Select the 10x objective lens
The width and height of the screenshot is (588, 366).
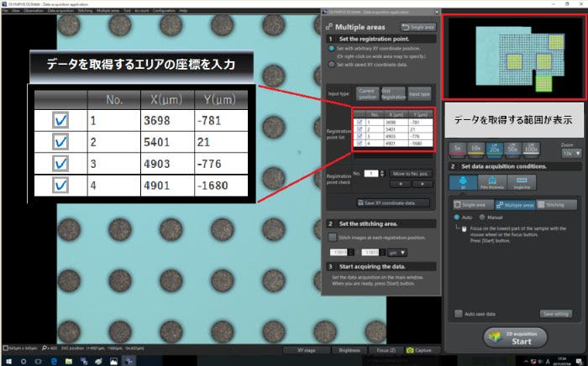[x=476, y=149]
